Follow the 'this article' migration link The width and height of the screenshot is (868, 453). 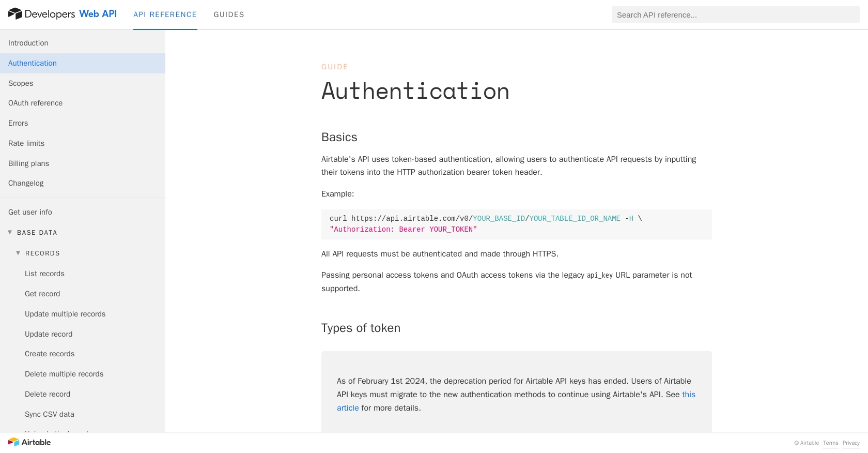coord(689,395)
